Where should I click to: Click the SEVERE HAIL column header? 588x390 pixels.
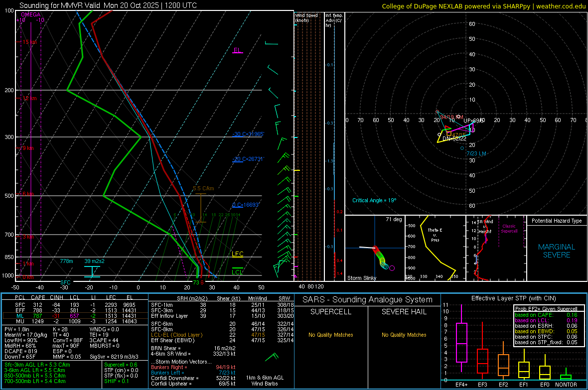pos(404,312)
